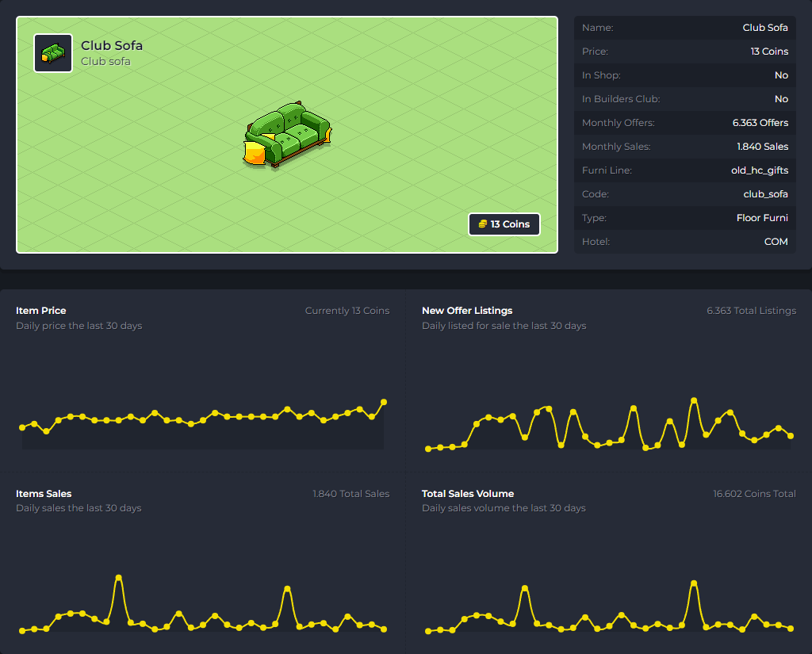Click the 'Hotel:' label
812x654 pixels.
596,242
